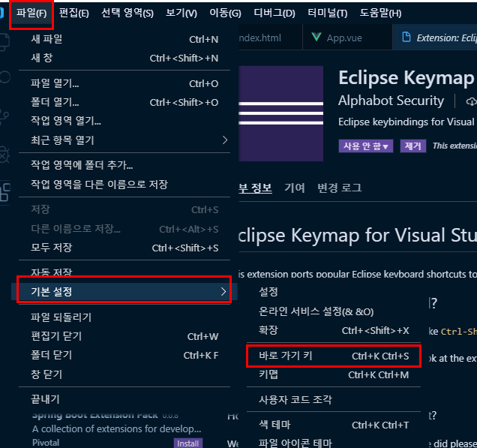Install the Spring Boot Extension Pack

coord(187,443)
